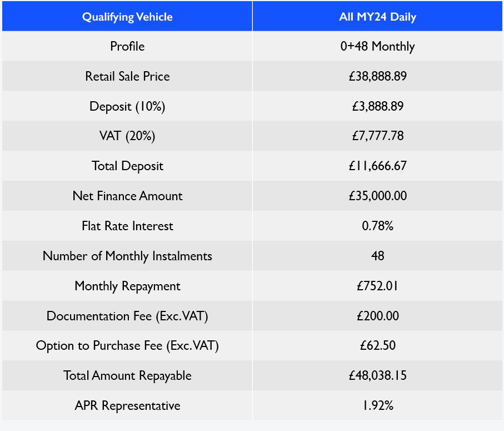The image size is (504, 431).
Task: Select the 0.78% flat rate value
Action: pyautogui.click(x=377, y=226)
